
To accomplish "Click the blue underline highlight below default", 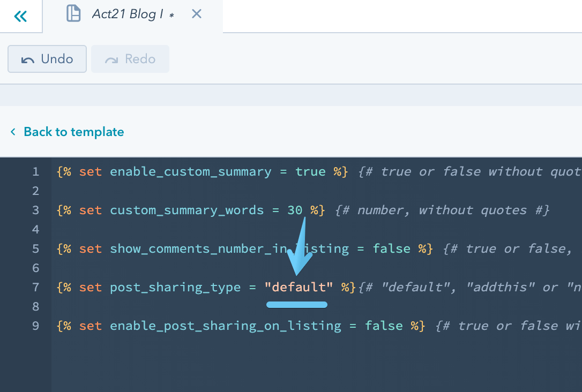I will (297, 305).
